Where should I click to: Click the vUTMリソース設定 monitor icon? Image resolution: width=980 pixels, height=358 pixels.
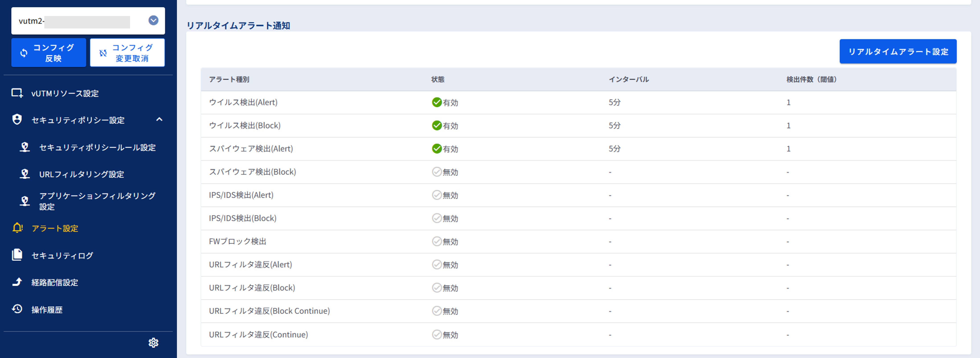pyautogui.click(x=17, y=93)
